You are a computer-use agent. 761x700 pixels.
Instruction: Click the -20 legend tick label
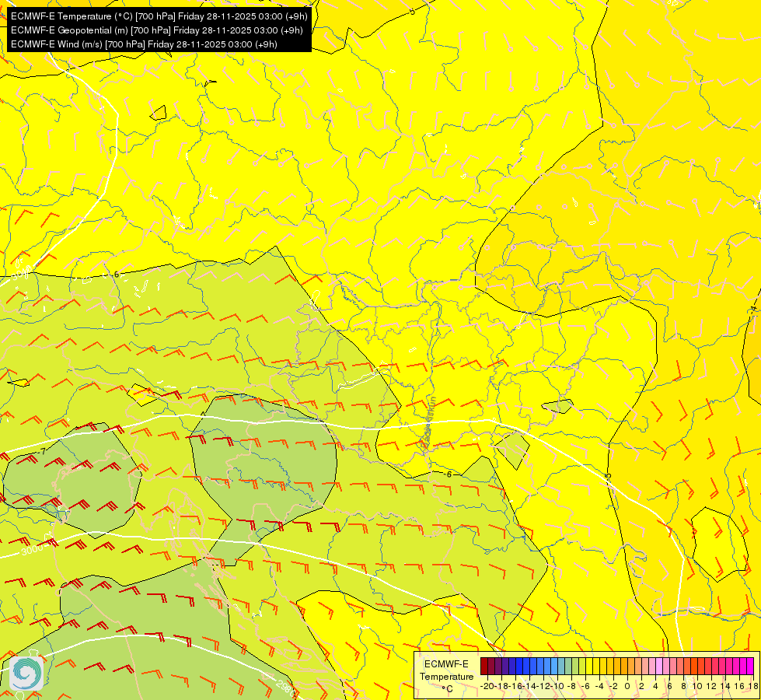[487, 686]
